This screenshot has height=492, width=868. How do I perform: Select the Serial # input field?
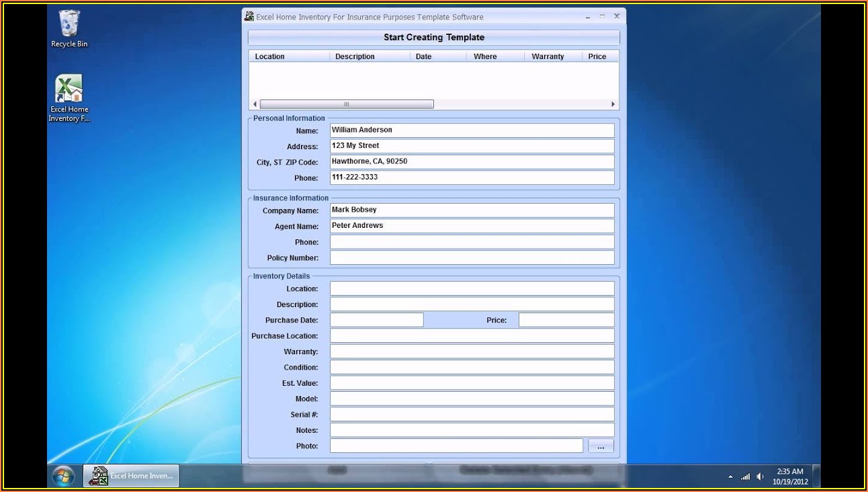coord(472,415)
